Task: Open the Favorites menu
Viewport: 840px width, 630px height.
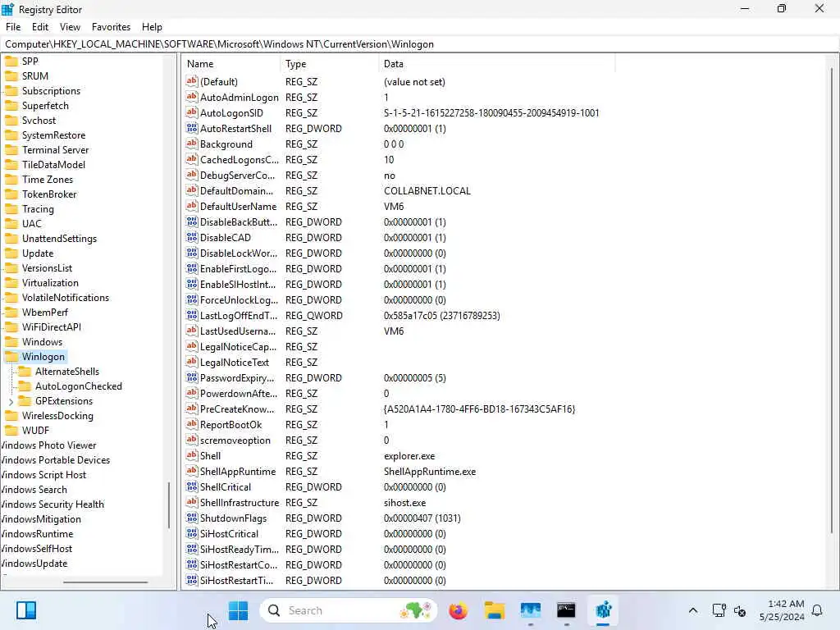Action: (x=111, y=27)
